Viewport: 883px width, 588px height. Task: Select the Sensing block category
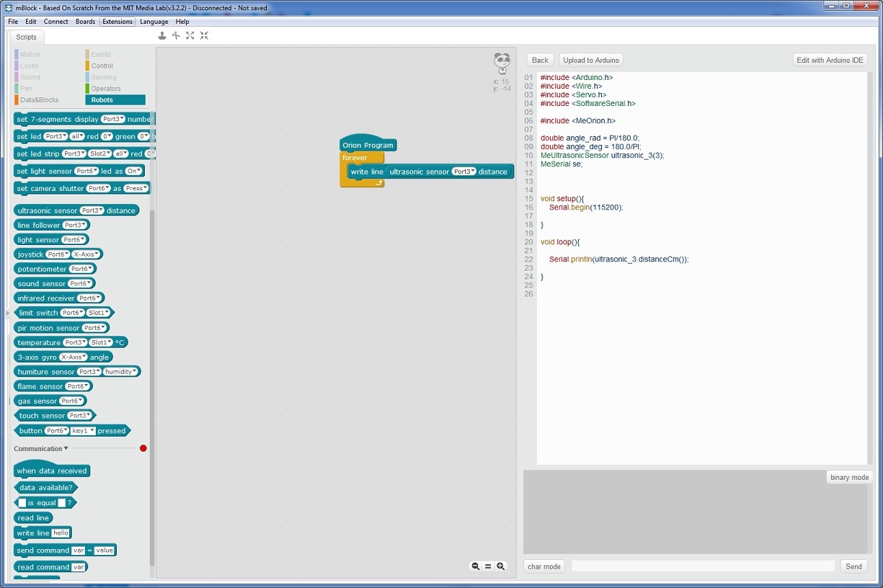(104, 77)
